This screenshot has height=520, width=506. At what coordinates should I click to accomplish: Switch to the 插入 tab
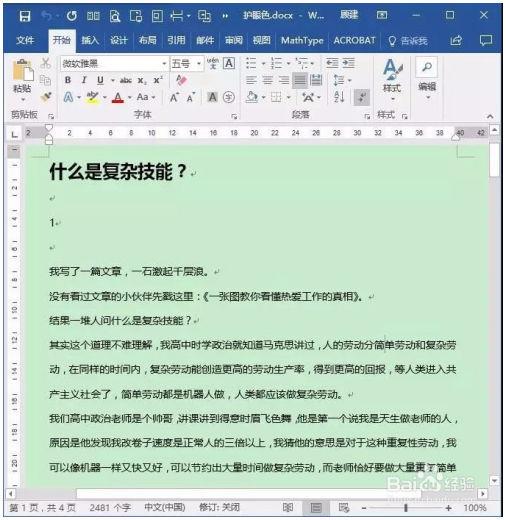[90, 41]
